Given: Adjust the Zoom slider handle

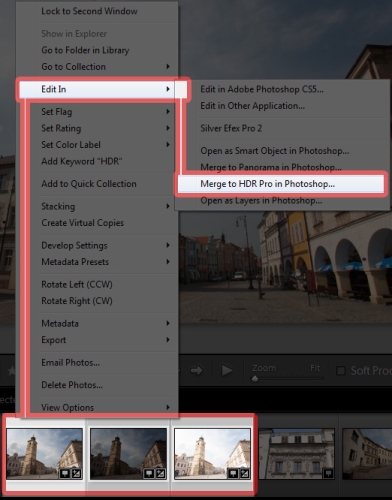Looking at the screenshot, I should click(x=255, y=378).
